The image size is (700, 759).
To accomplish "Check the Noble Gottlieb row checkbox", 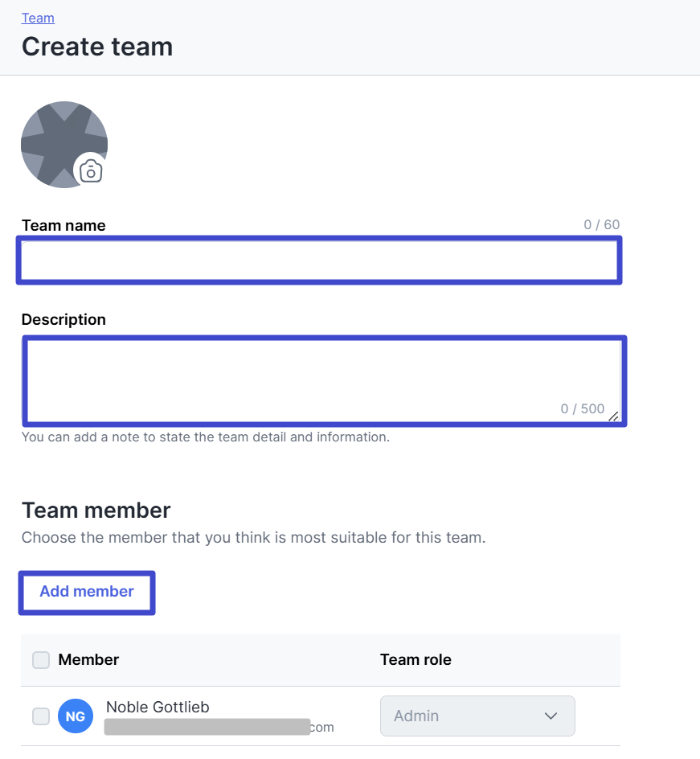I will pos(40,716).
